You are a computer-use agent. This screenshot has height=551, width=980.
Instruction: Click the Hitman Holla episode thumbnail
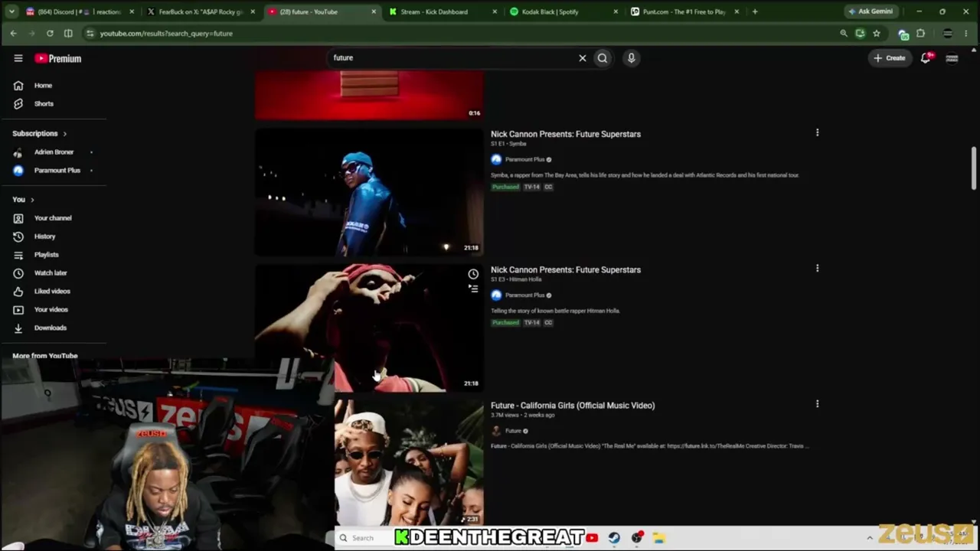pos(369,328)
